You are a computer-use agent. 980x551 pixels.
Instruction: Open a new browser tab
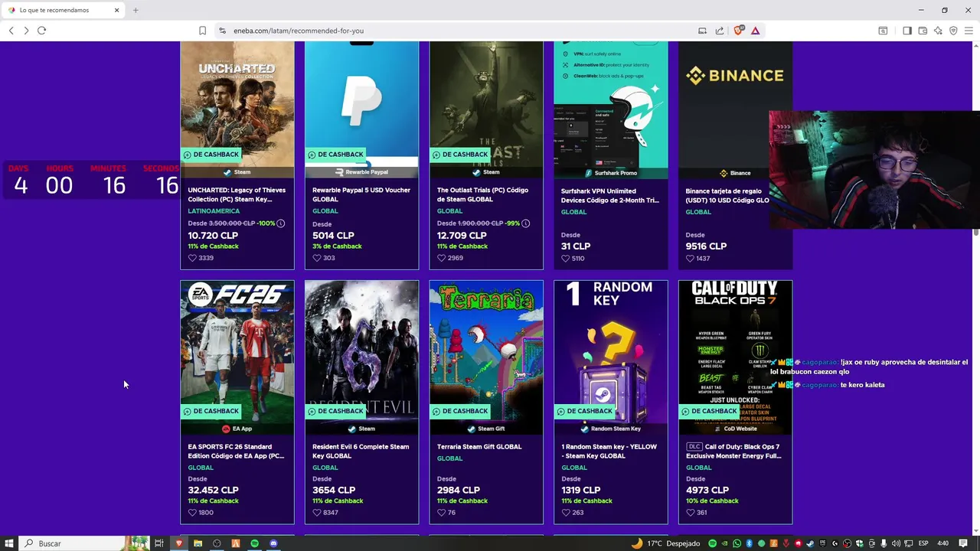[x=136, y=10]
